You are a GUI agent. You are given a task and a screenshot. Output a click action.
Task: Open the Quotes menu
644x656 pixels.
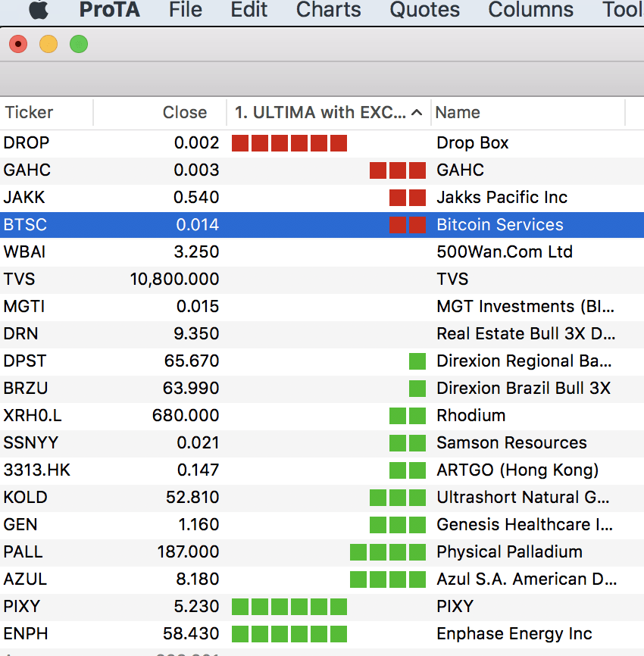pos(424,10)
